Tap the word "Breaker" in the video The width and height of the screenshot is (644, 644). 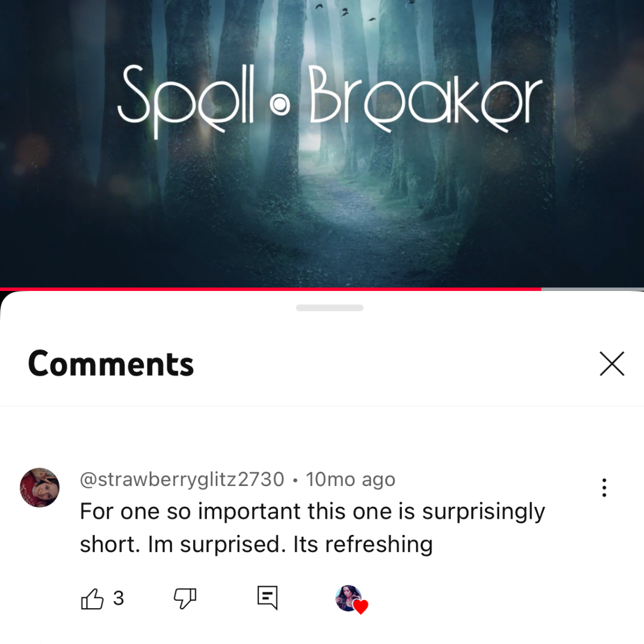point(426,98)
